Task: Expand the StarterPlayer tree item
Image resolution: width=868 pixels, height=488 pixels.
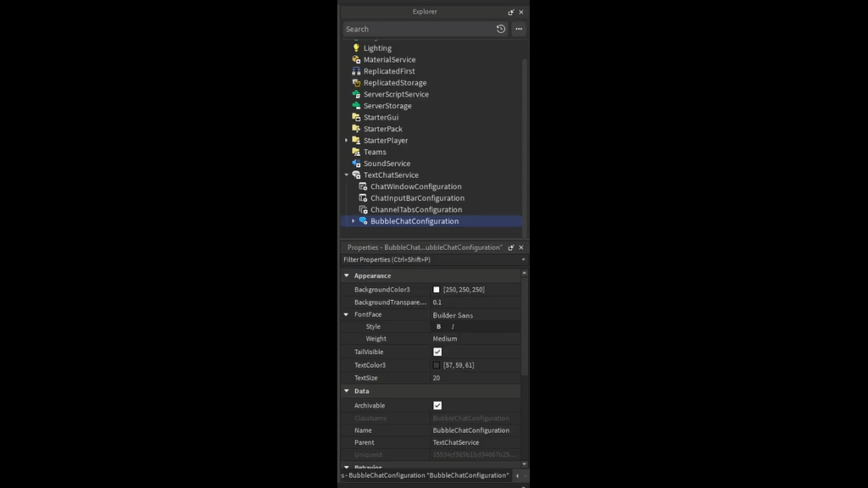Action: click(345, 140)
